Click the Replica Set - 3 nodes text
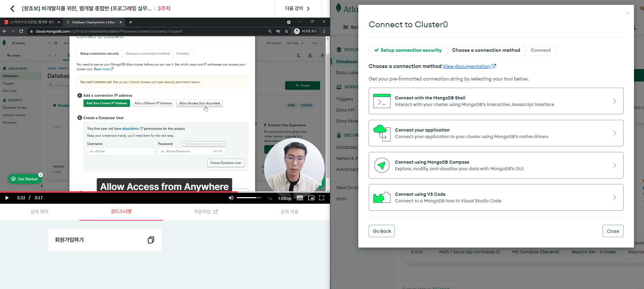Image resolution: width=644 pixels, height=289 pixels. coord(594,252)
